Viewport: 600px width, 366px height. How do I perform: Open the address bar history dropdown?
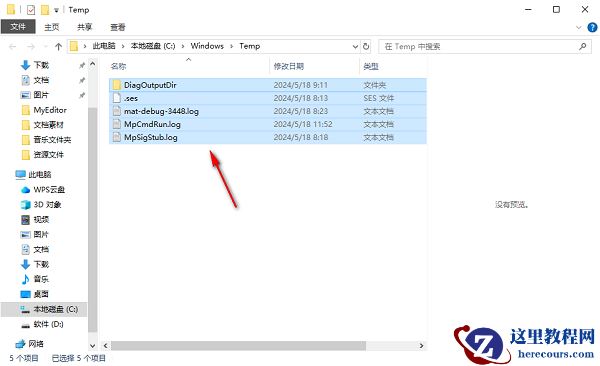(355, 46)
